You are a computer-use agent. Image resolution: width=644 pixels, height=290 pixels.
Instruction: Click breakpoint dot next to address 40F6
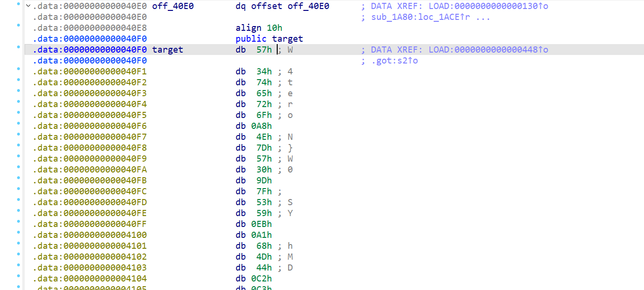(18, 124)
